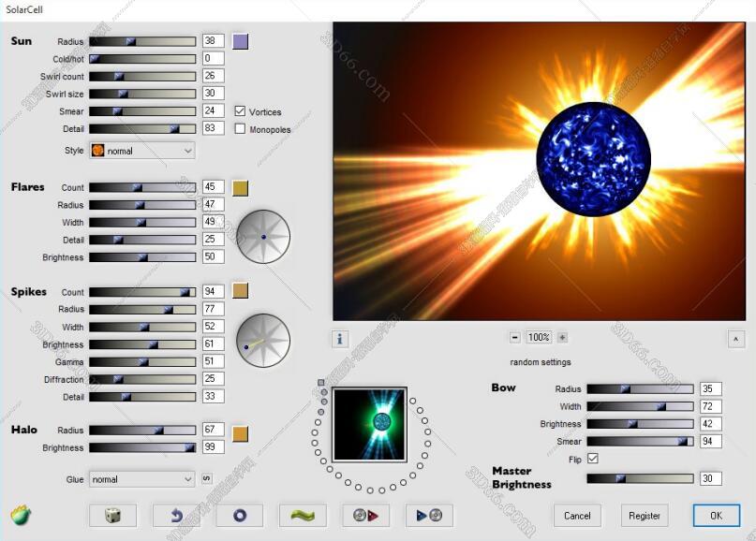756x541 pixels.
Task: Click the flaming pear logo icon
Action: (21, 515)
